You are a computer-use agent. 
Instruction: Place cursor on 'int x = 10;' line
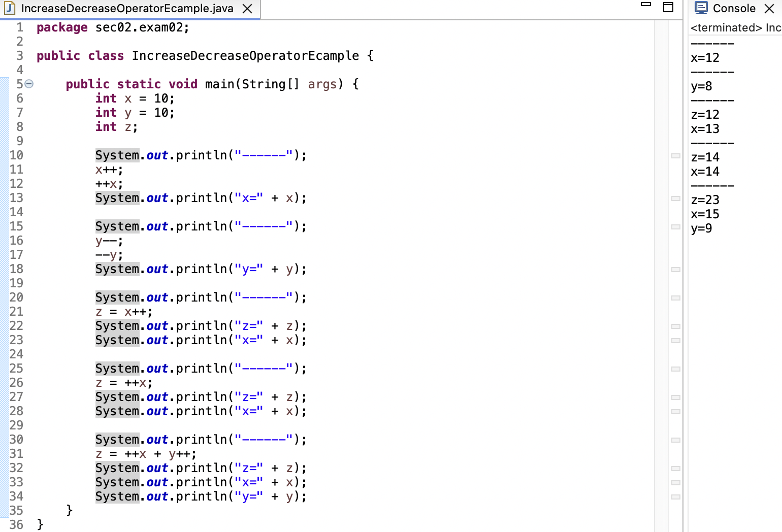[x=135, y=98]
